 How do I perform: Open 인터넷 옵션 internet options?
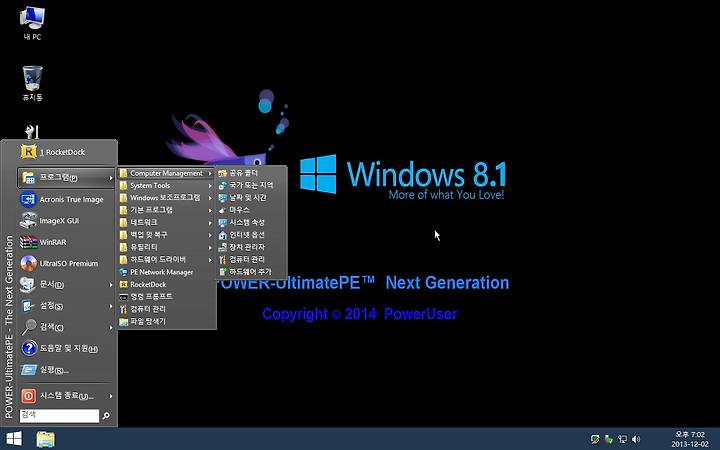(x=251, y=235)
